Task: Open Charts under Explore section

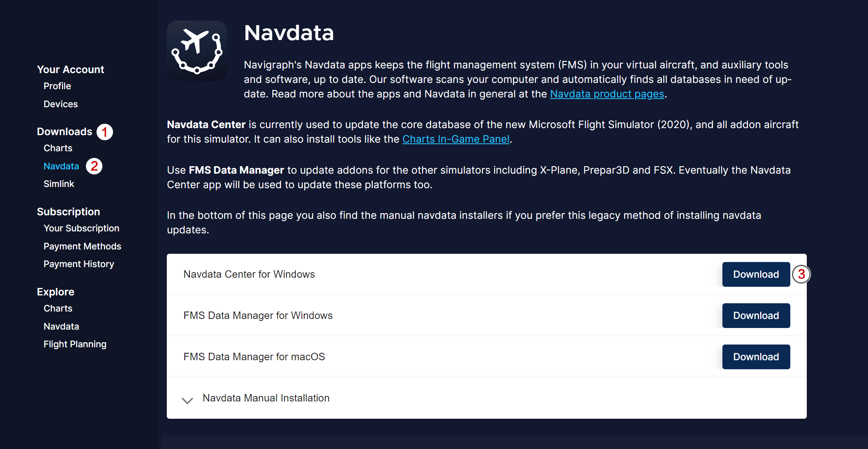Action: (58, 308)
